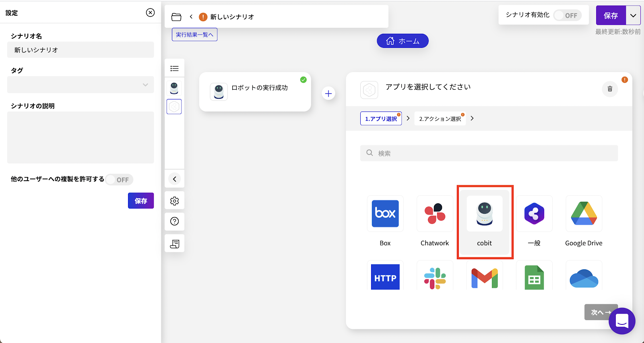Viewport: 644px width, 343px height.
Task: Add a step with the plus icon
Action: (328, 93)
